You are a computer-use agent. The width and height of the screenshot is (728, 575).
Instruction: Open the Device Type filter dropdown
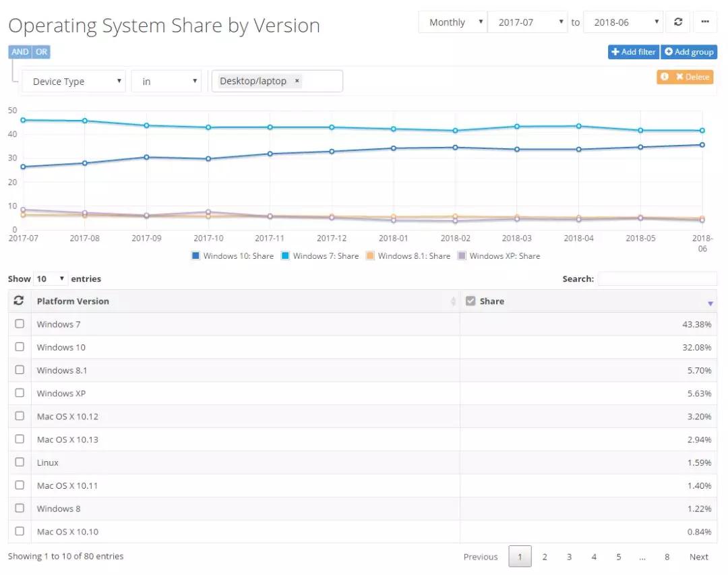point(74,82)
